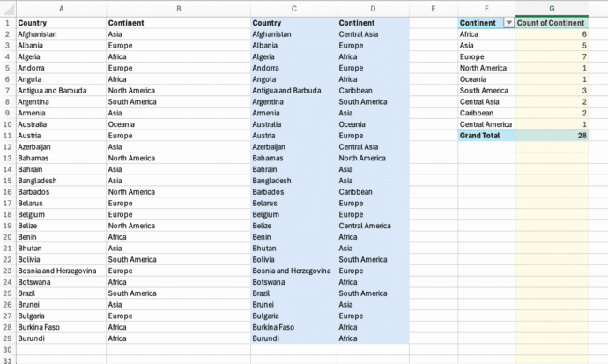Click the Country header in column A
Image resolution: width=608 pixels, height=364 pixels.
coord(33,22)
